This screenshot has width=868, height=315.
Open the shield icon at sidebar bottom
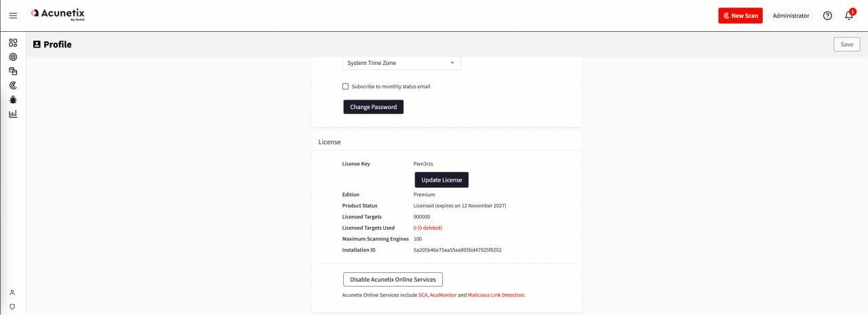tap(12, 306)
